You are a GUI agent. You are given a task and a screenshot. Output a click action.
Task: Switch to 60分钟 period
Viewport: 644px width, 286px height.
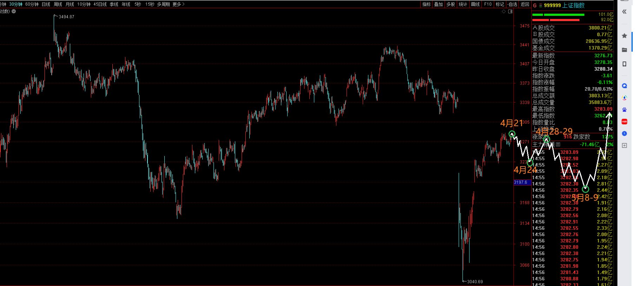(x=32, y=4)
